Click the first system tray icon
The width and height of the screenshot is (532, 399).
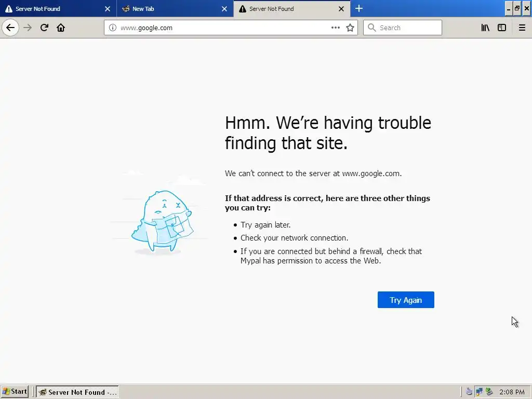pos(469,392)
